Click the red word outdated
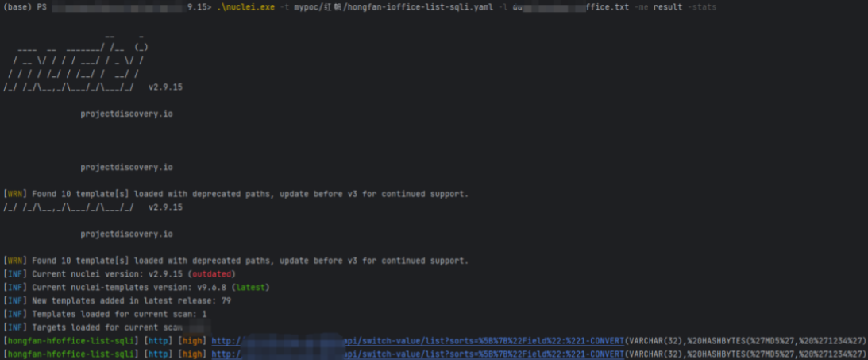The height and width of the screenshot is (360, 868). (211, 274)
